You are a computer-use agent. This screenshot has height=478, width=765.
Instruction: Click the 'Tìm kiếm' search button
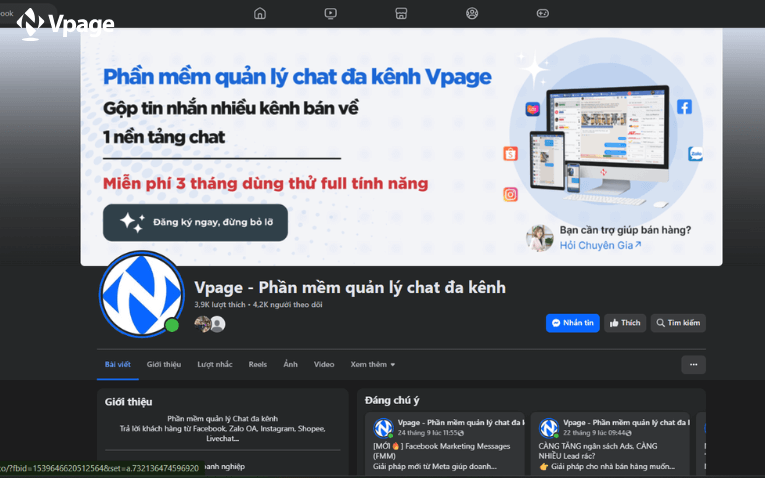678,323
